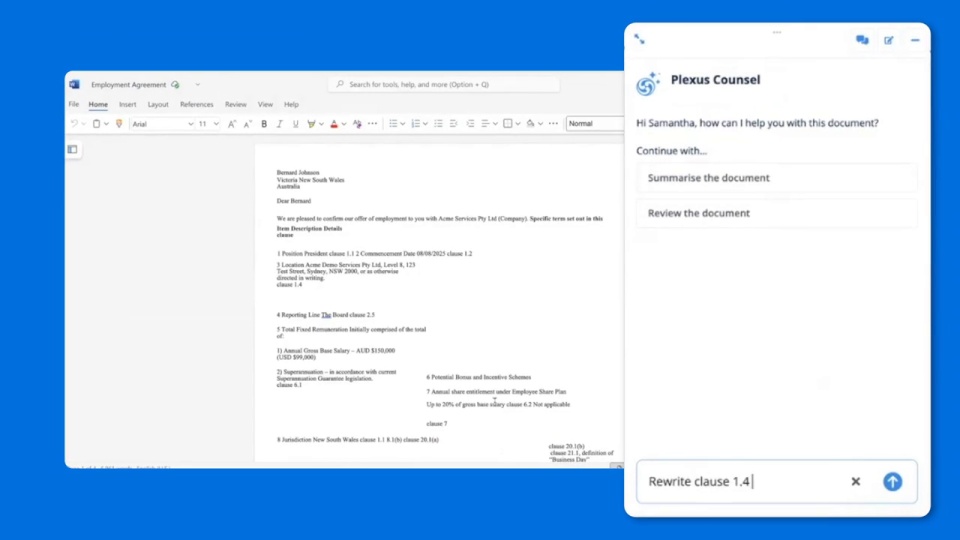Apply the text highlight color

click(312, 124)
